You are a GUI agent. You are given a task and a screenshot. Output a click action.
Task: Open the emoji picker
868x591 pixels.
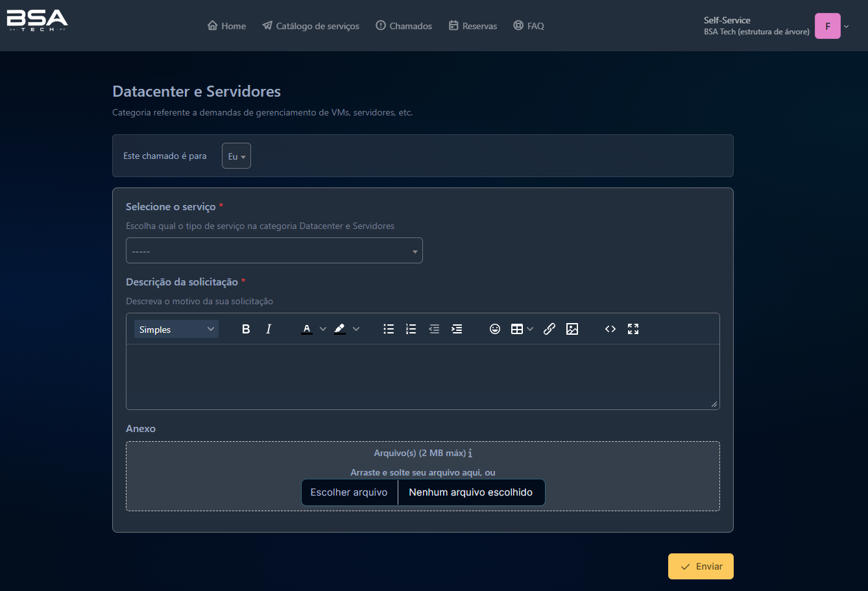tap(495, 330)
